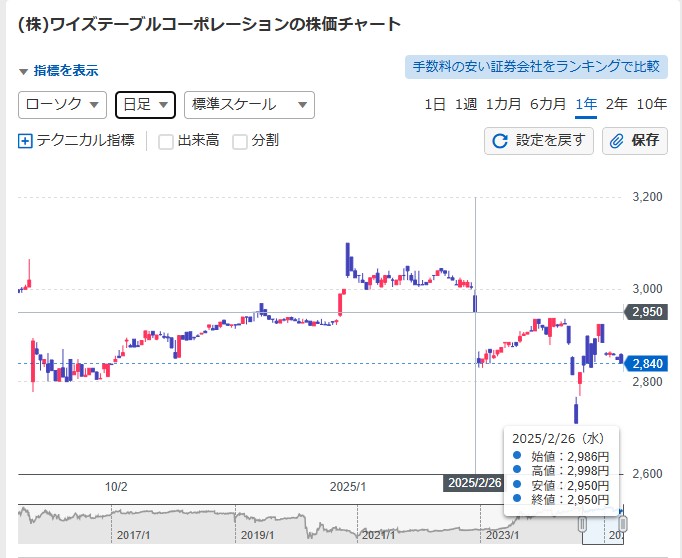This screenshot has width=682, height=558.
Task: Click 安値：2,950円 in the tooltip
Action: [570, 485]
